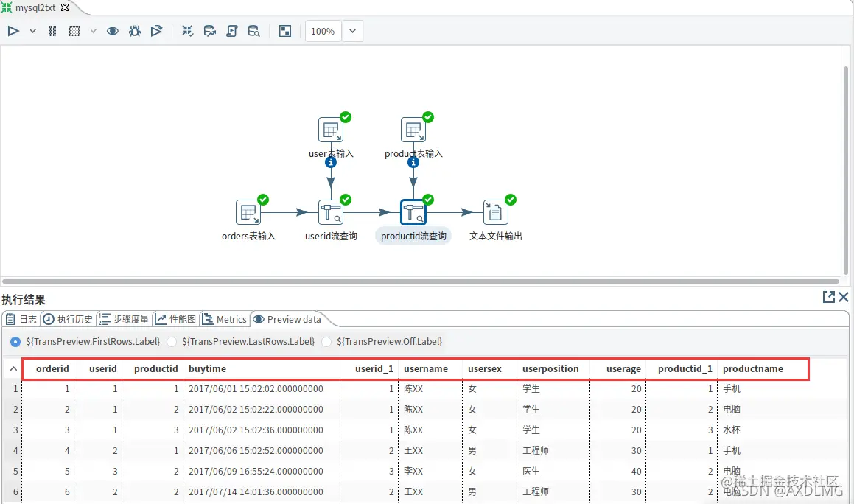Debug the transformation with bug icon
This screenshot has height=504, width=854.
[x=135, y=31]
